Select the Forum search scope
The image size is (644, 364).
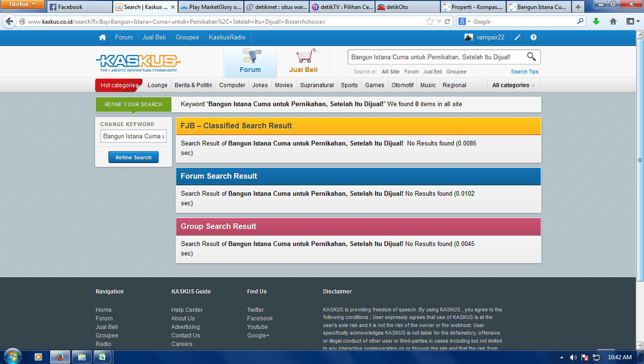point(411,71)
